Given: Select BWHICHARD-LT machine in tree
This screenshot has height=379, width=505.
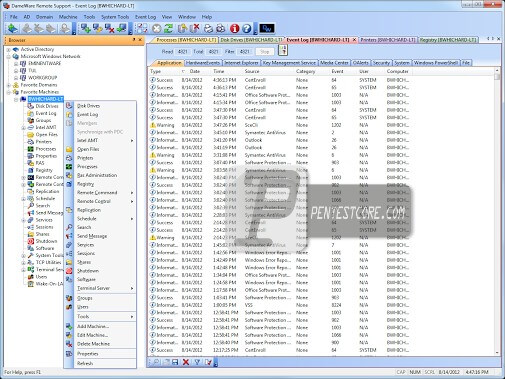Looking at the screenshot, I should 45,99.
